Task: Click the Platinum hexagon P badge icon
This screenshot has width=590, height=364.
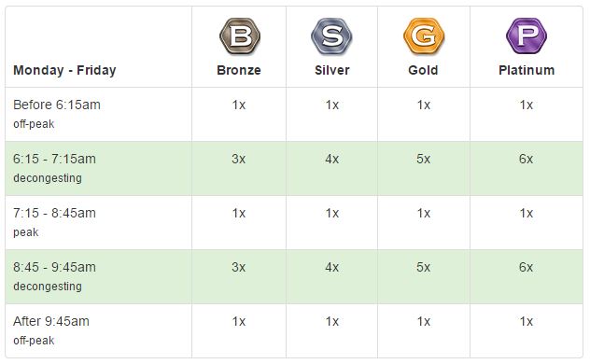Action: [526, 36]
